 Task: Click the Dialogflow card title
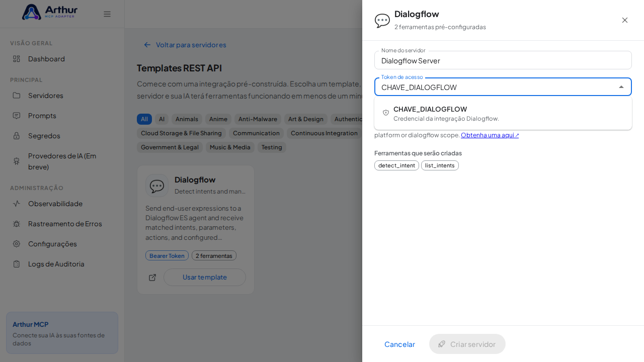point(195,179)
